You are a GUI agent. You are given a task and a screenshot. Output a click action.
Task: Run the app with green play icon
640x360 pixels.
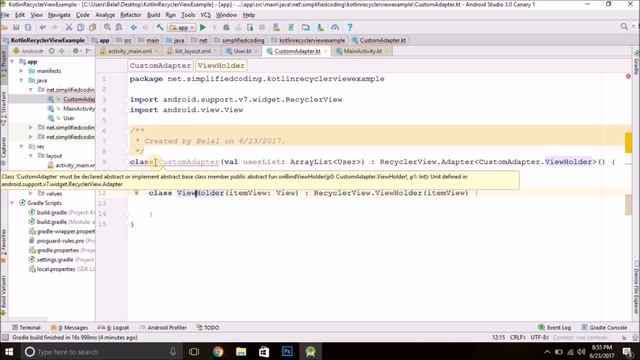203,27
